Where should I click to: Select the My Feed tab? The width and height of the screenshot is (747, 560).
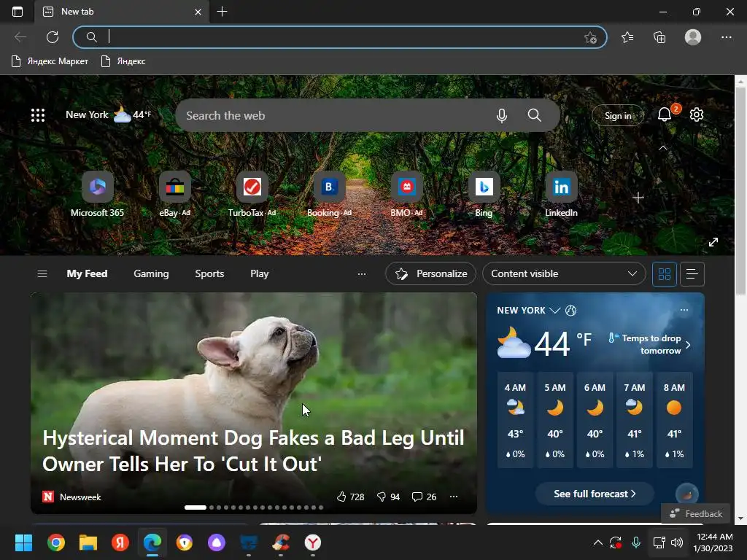pos(88,274)
